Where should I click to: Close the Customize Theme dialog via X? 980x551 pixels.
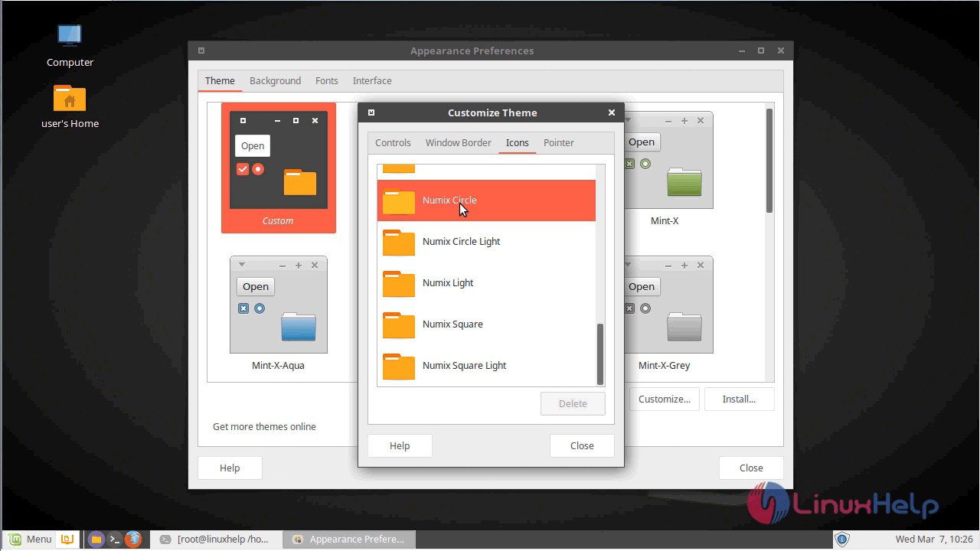point(611,112)
